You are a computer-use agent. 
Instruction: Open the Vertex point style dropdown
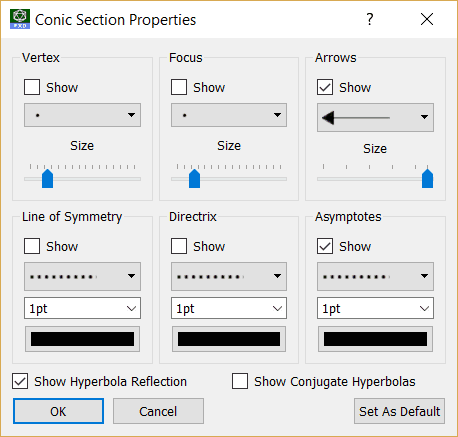coord(82,115)
